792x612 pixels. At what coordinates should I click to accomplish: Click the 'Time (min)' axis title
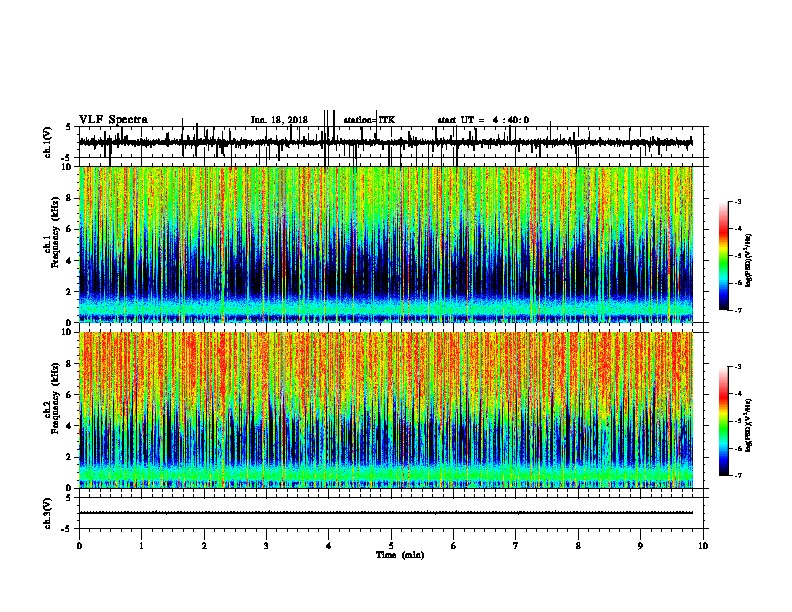pyautogui.click(x=400, y=555)
